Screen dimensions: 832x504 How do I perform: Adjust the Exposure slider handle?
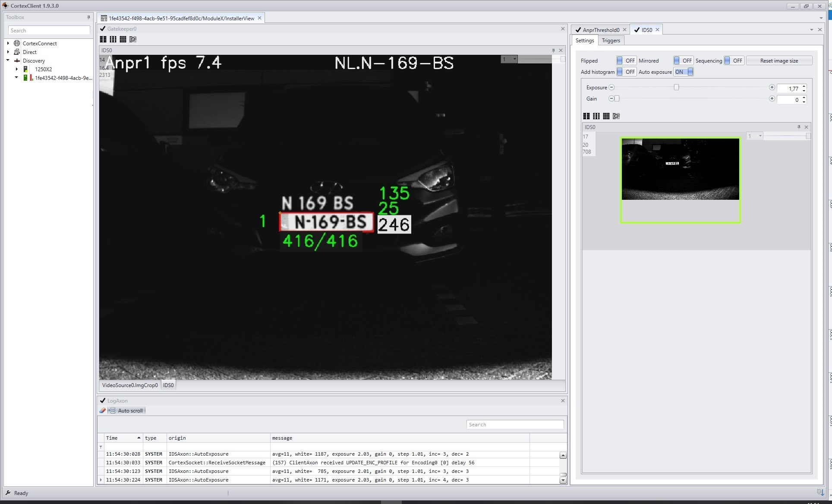point(676,88)
